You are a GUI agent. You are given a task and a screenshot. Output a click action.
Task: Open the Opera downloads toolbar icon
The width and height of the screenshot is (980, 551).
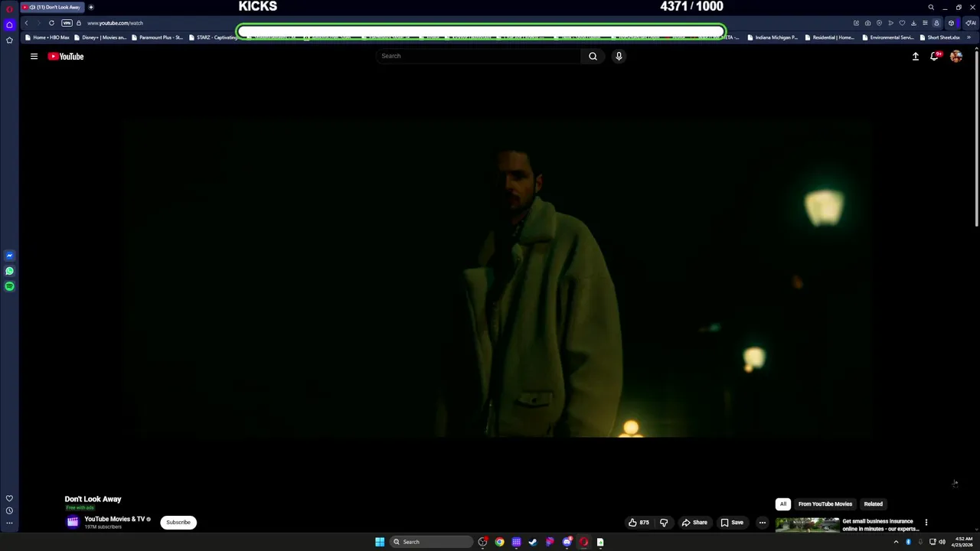913,23
